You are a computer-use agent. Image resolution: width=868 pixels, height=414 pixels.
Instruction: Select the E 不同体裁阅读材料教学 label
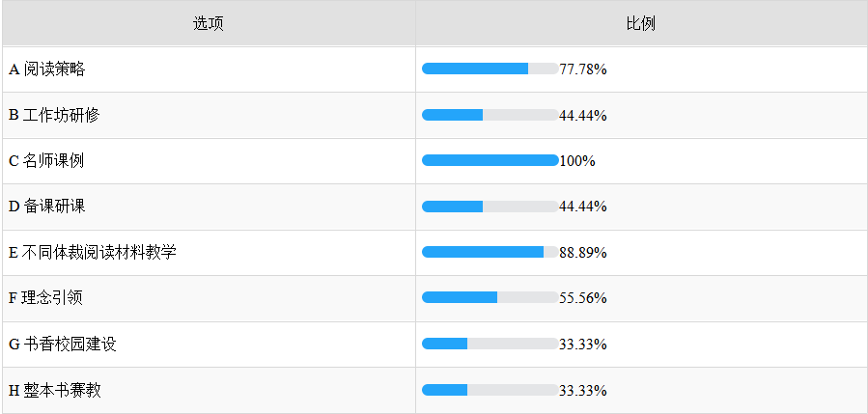pos(93,253)
